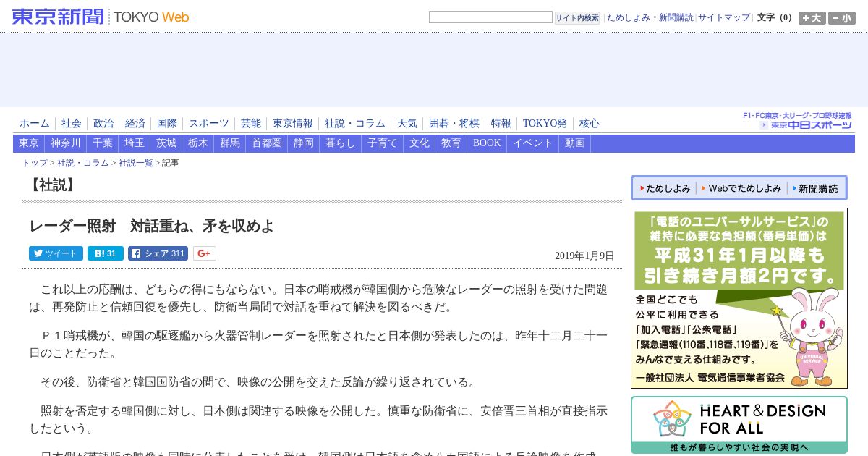Click 新聞購読 in the sidebar box
This screenshot has height=456, width=868.
[815, 188]
